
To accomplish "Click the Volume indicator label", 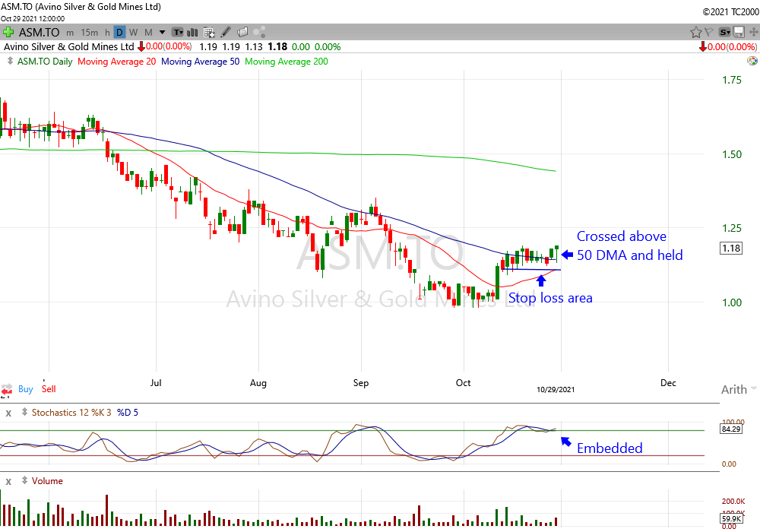I will 47,480.
